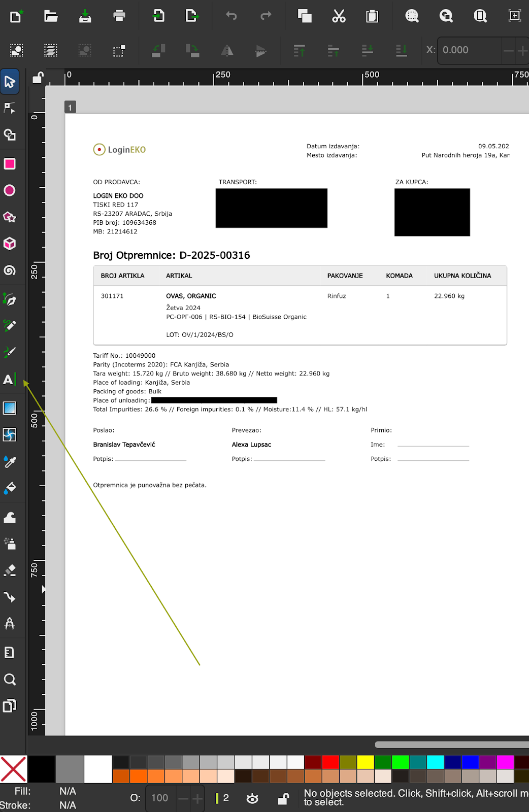Screen dimensions: 529x812
Task: Deselect all selected objects
Action: (85, 50)
